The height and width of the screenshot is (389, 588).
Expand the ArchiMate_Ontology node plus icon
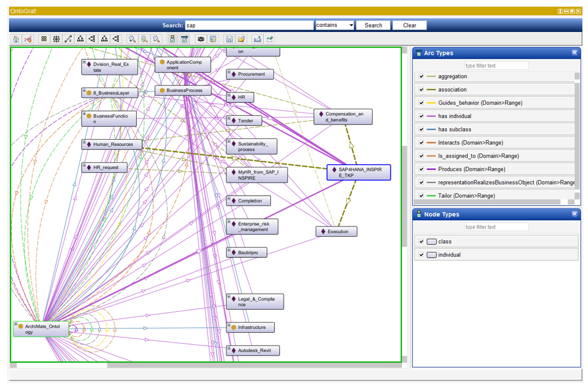[16, 324]
